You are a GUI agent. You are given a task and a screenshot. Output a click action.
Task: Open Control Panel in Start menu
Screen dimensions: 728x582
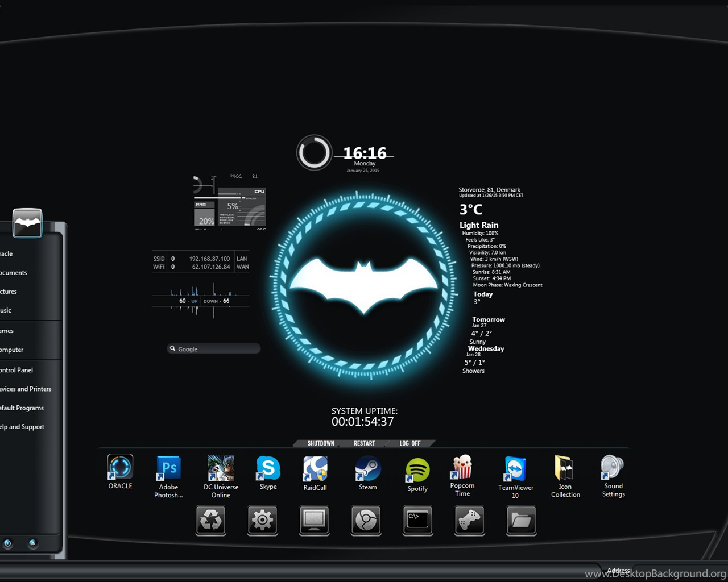pos(16,370)
